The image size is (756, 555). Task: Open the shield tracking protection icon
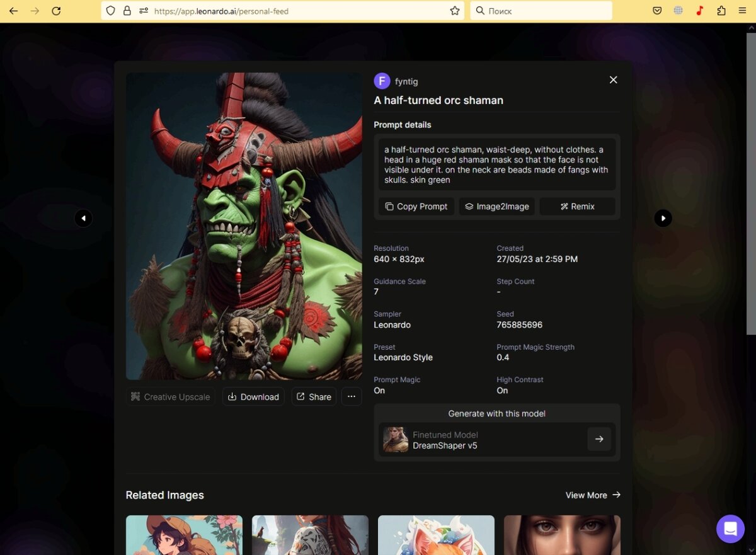tap(111, 11)
